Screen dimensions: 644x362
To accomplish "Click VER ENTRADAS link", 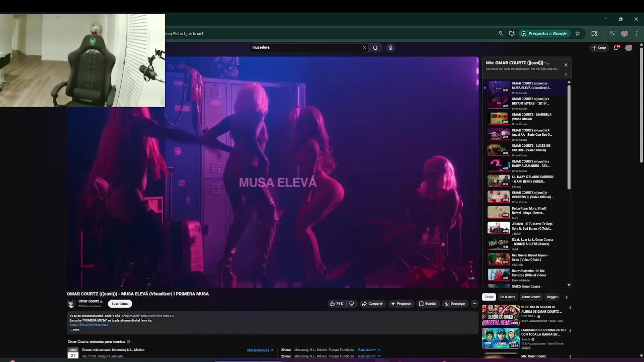I will [x=260, y=350].
